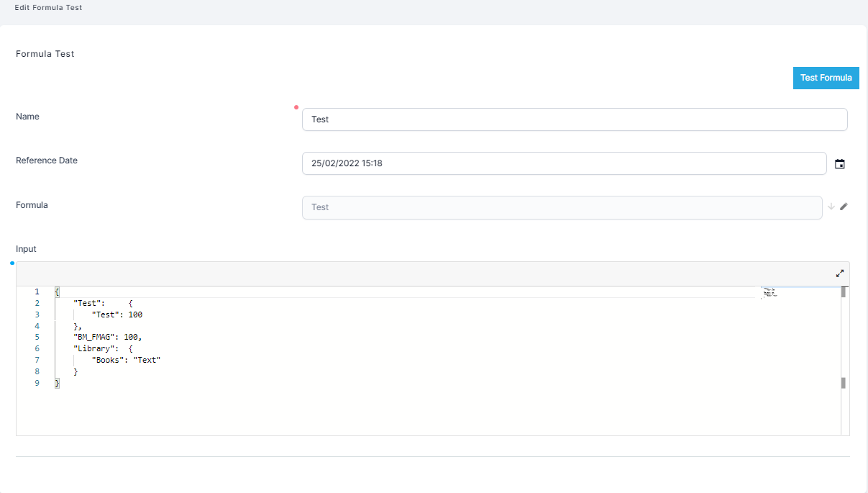Click the Input editor vertical scrollbar

click(x=844, y=338)
